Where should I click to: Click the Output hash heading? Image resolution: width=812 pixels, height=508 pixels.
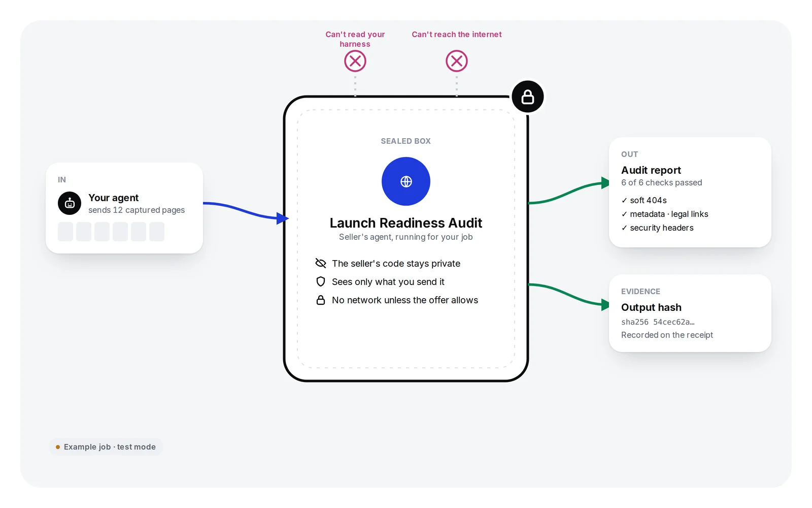pyautogui.click(x=651, y=307)
